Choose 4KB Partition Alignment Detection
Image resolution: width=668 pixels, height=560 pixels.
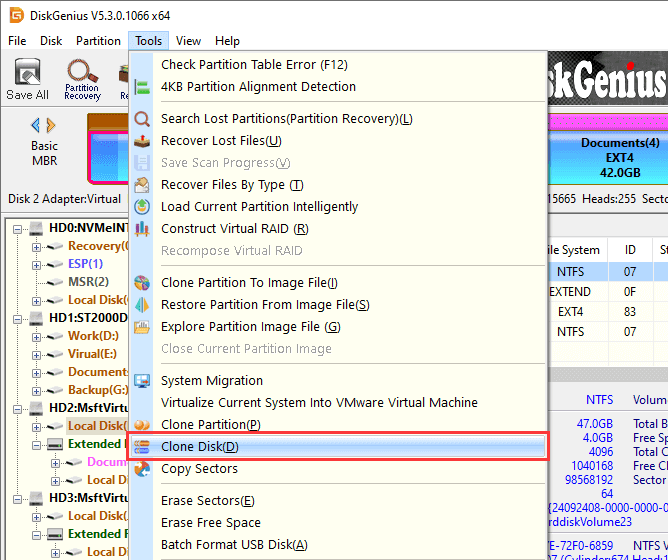[338, 87]
